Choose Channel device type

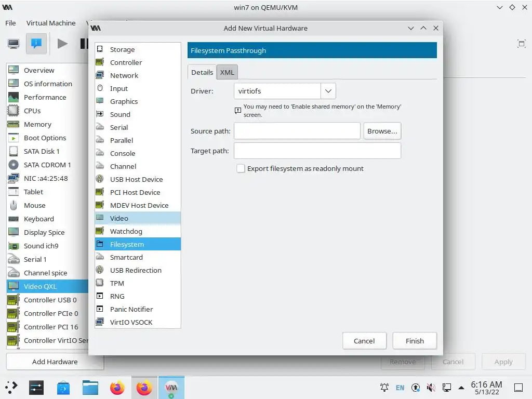click(x=138, y=166)
